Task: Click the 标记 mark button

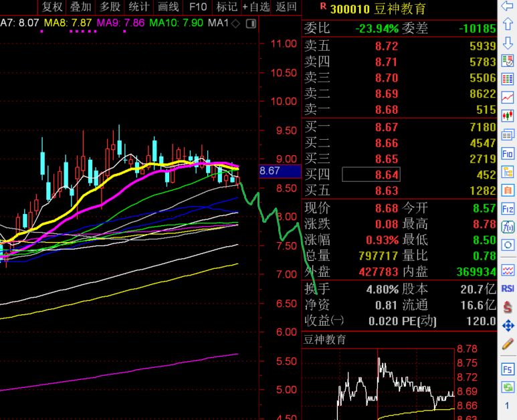Action: 227,7
